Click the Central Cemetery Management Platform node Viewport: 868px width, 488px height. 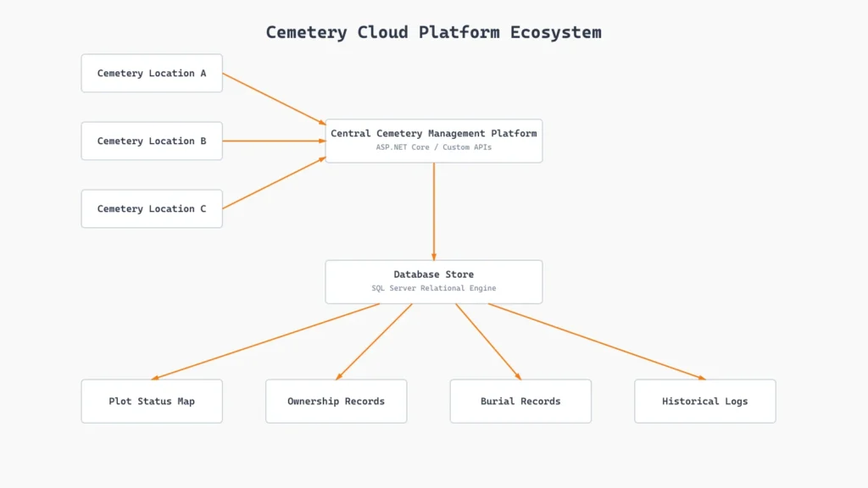tap(434, 141)
